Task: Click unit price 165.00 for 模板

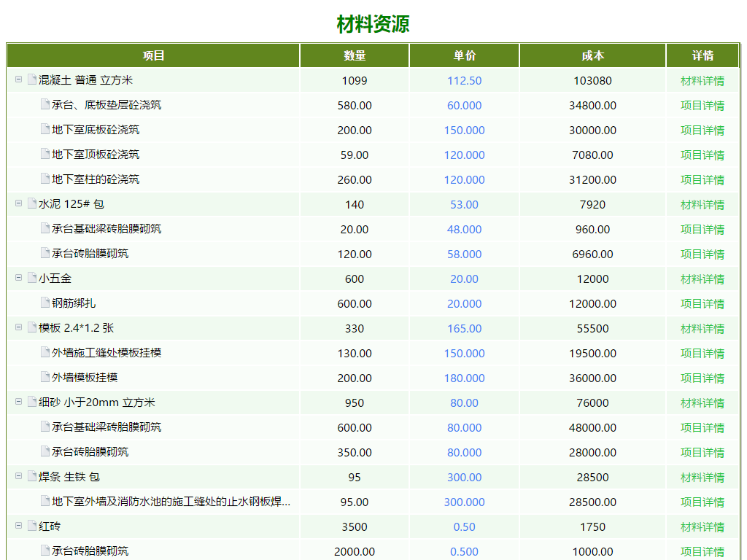Action: pyautogui.click(x=464, y=328)
